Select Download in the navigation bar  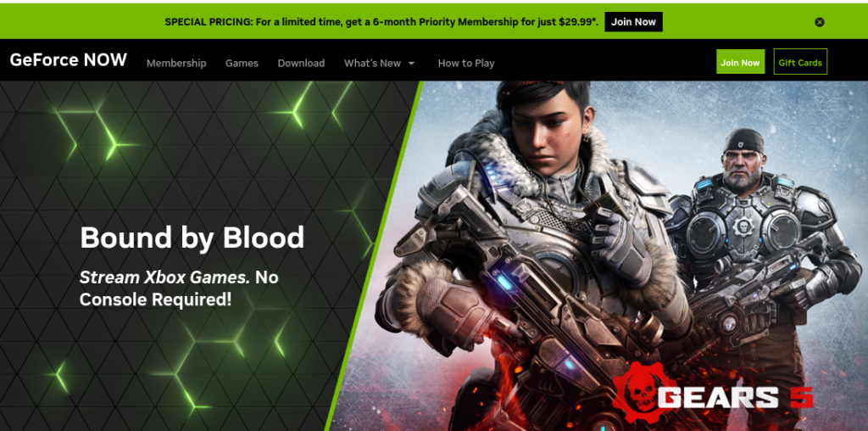[x=301, y=63]
